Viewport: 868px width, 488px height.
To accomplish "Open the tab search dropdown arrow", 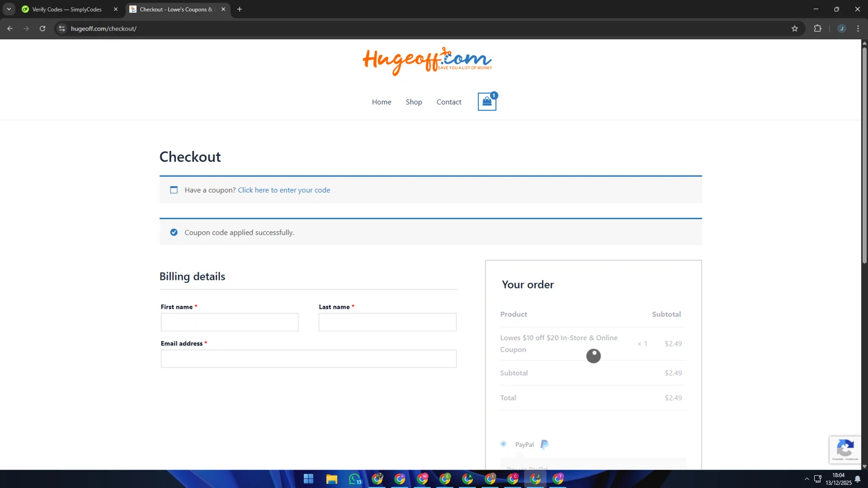I will 9,9.
